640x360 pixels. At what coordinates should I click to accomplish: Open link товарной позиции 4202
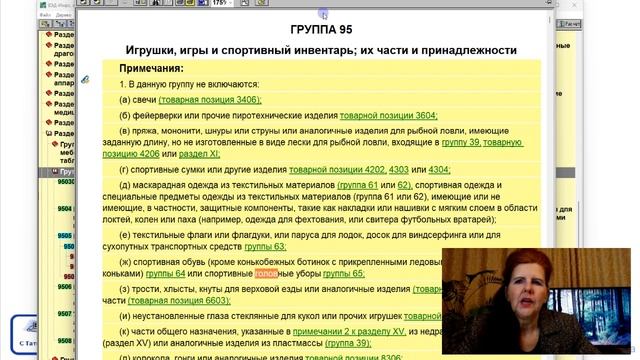tap(337, 169)
